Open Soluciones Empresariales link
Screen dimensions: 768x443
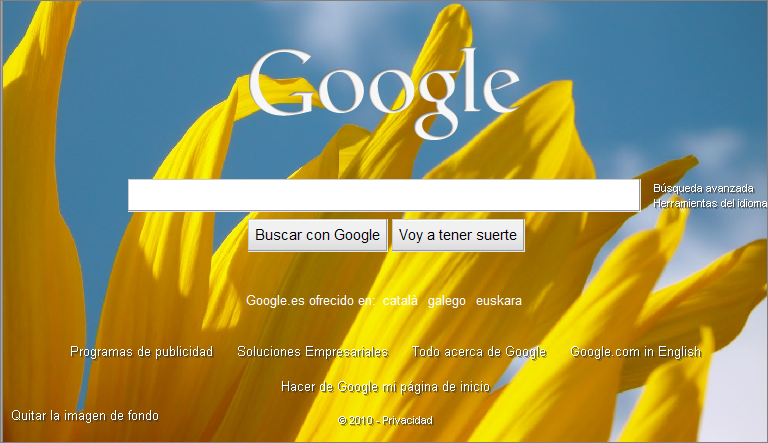pos(312,352)
